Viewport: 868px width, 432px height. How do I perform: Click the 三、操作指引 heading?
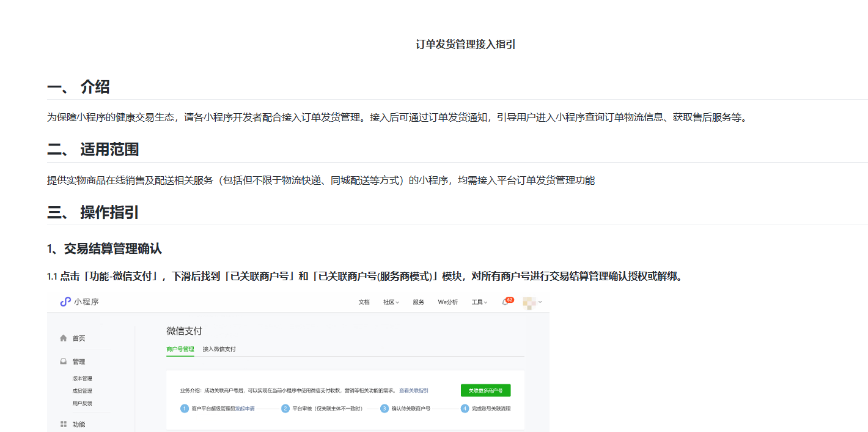[93, 212]
